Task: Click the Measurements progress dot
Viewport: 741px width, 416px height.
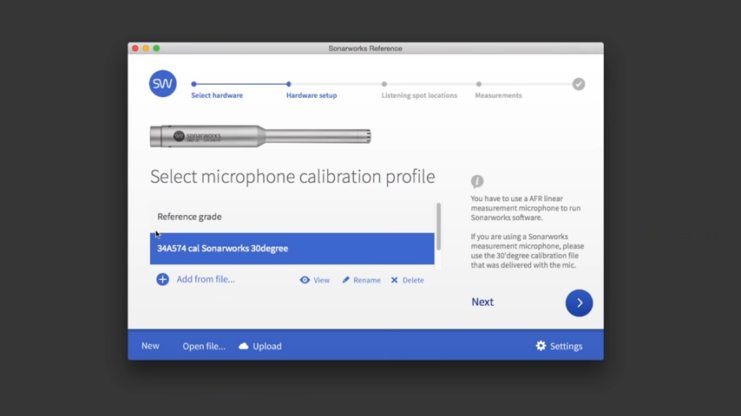Action: (x=479, y=84)
